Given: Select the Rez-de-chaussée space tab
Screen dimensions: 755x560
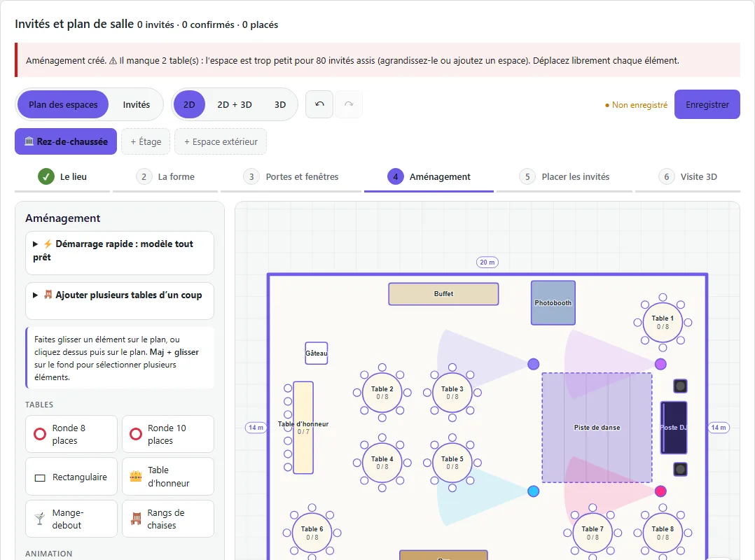Looking at the screenshot, I should 66,141.
